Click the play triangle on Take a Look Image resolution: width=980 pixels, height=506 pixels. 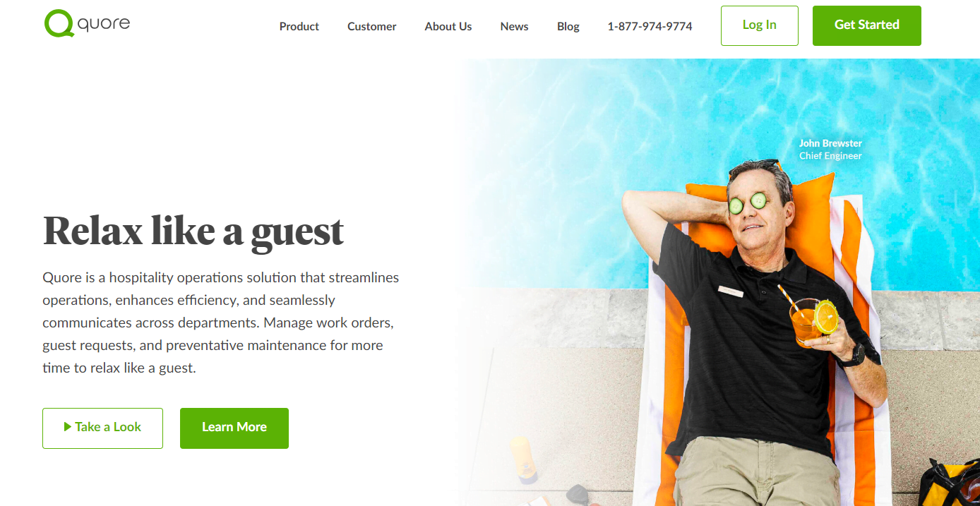tap(68, 427)
